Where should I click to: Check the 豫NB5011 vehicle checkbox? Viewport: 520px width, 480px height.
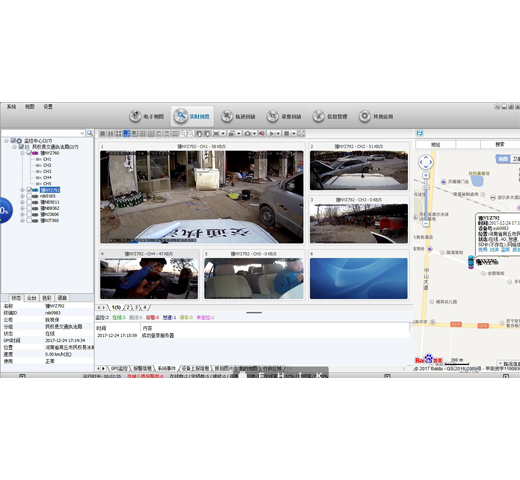click(29, 202)
